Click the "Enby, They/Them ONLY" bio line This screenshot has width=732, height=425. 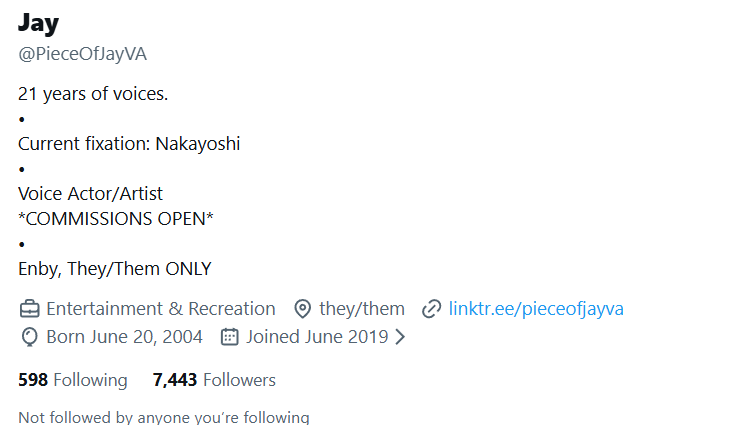point(115,269)
